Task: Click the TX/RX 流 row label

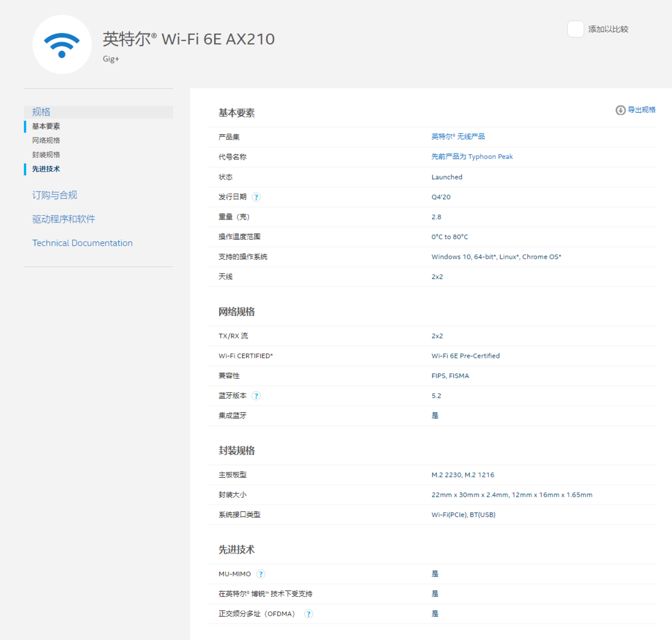Action: coord(233,336)
